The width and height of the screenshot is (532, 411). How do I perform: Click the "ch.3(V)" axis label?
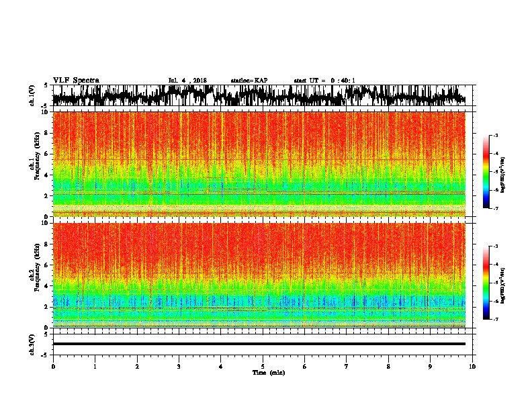click(32, 345)
